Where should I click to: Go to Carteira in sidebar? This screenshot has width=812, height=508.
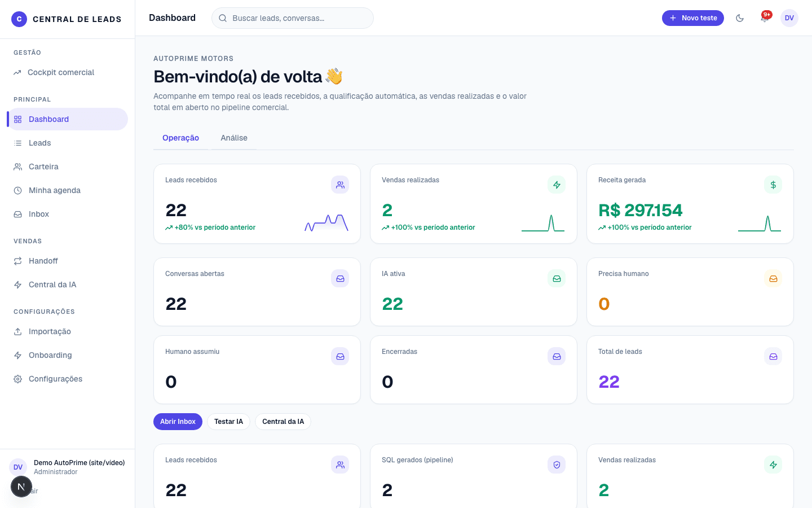point(68,167)
